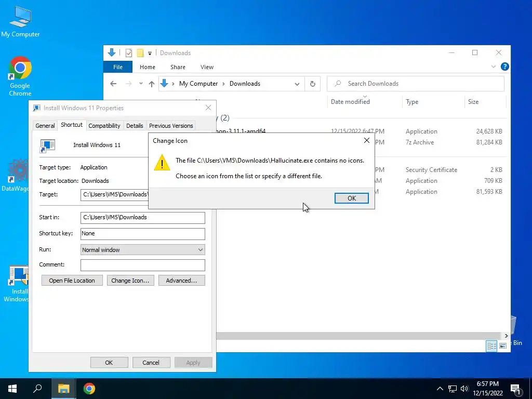Open the File menu in Downloads window
532x399 pixels.
point(118,67)
